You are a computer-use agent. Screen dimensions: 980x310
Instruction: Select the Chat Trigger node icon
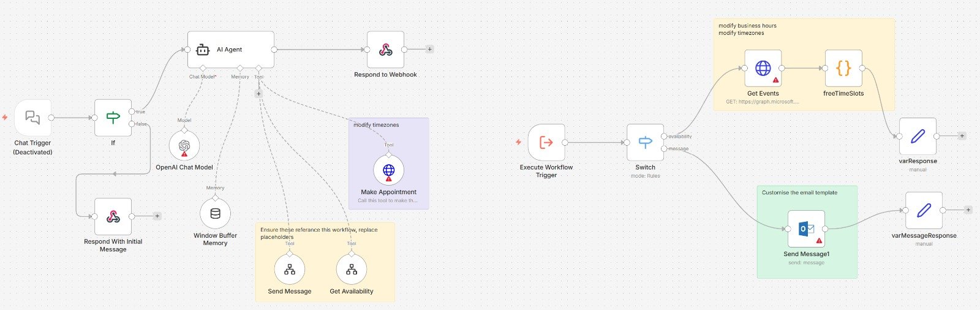pyautogui.click(x=32, y=118)
